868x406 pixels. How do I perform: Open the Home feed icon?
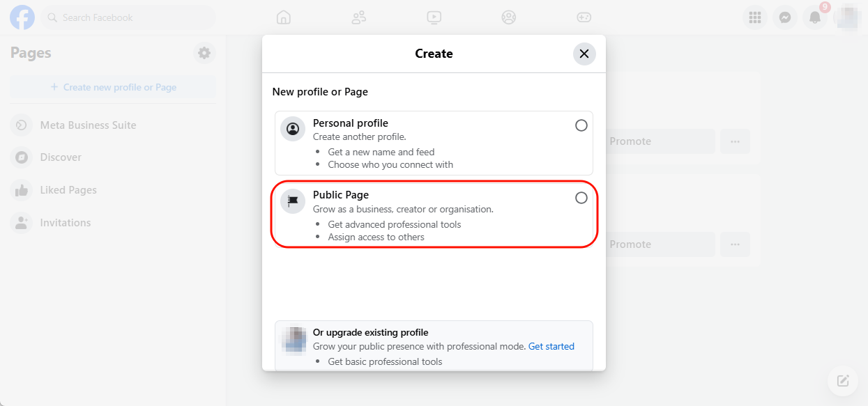(283, 17)
